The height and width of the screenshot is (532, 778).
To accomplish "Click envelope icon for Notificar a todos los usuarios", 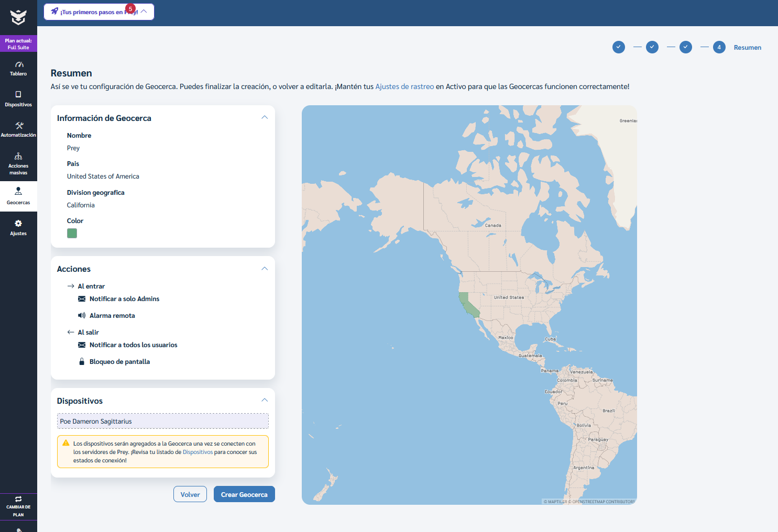I will point(82,345).
